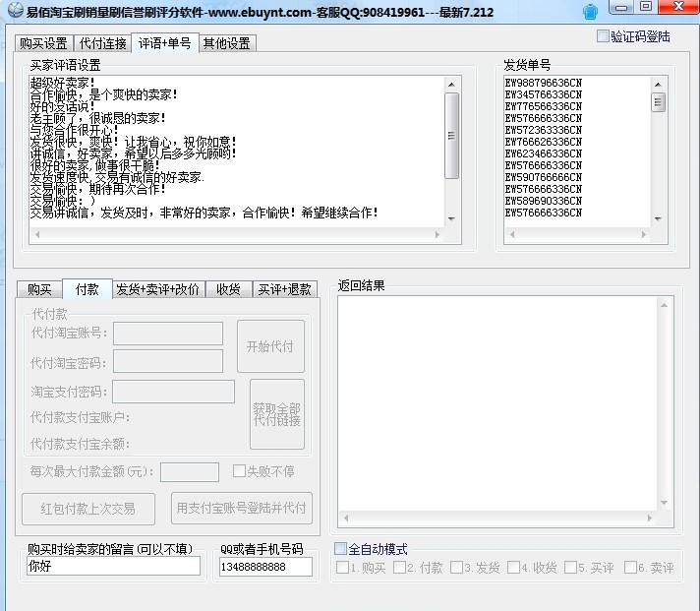Viewport: 700px width, 611px height.
Task: Switch to the 收货 tab
Action: 228,289
